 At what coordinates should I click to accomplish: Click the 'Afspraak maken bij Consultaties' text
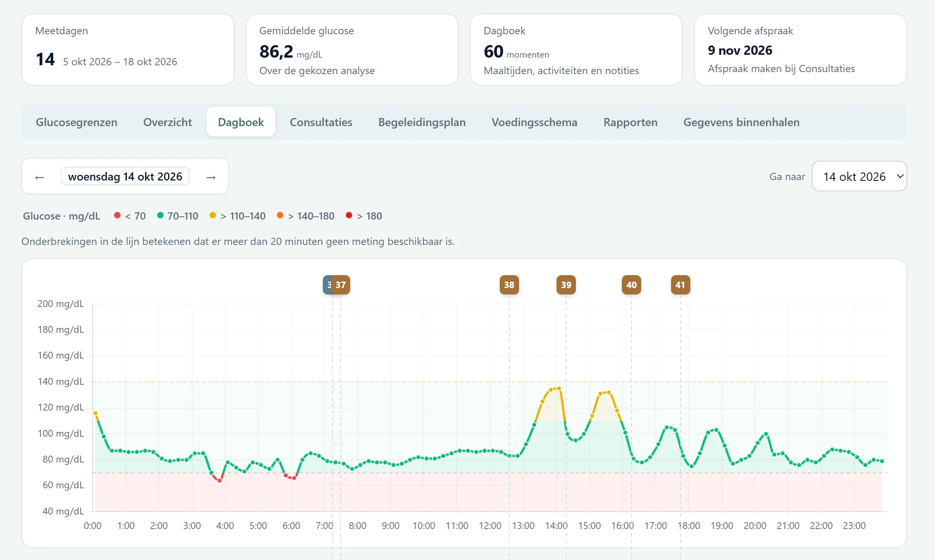(781, 68)
